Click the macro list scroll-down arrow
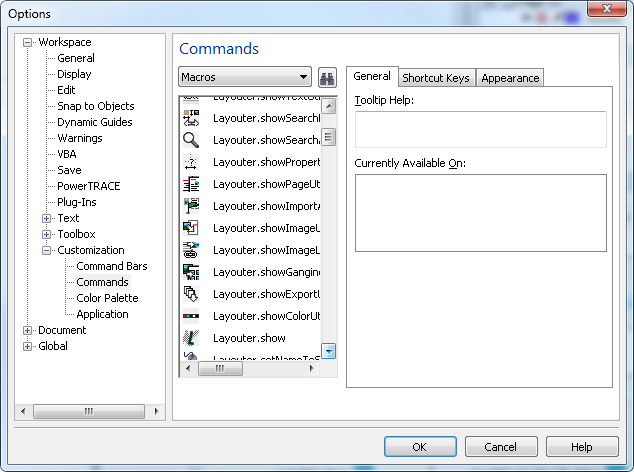 pos(329,351)
